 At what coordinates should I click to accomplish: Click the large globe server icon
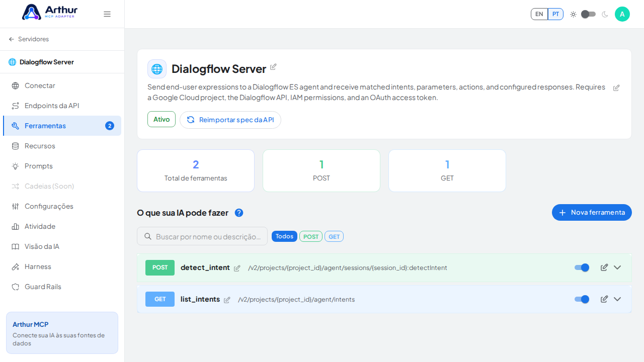[157, 69]
